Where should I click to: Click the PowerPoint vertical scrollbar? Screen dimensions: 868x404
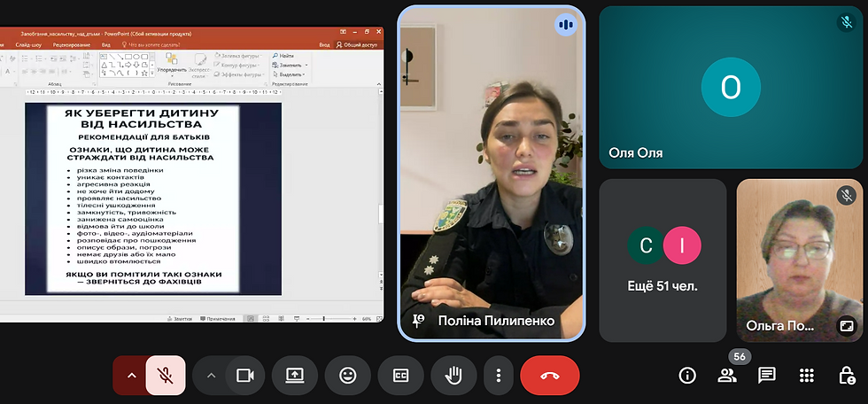click(380, 213)
